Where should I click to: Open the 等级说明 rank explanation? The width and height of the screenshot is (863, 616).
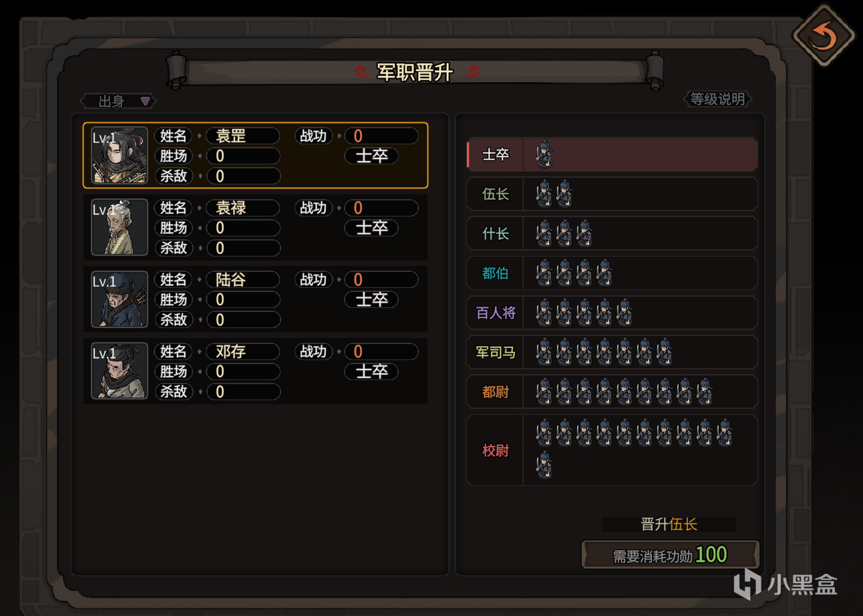tap(718, 100)
